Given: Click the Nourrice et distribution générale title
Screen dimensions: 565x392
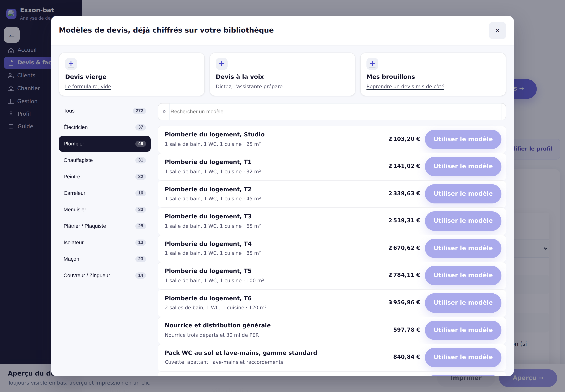Looking at the screenshot, I should pyautogui.click(x=218, y=325).
